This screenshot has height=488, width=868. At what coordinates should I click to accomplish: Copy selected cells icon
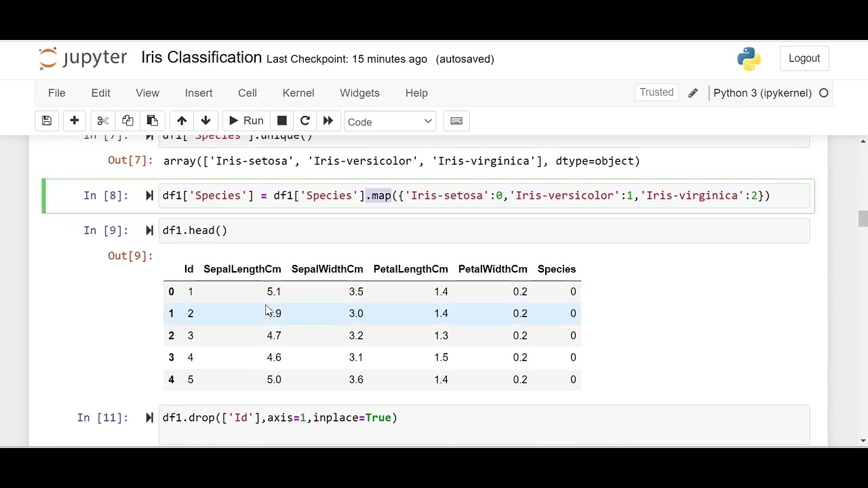coord(127,121)
